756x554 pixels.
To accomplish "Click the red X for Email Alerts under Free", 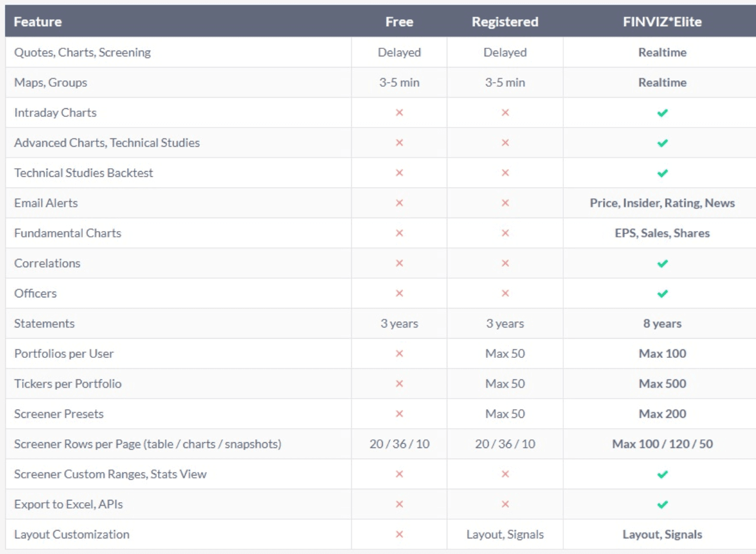I will pos(399,203).
